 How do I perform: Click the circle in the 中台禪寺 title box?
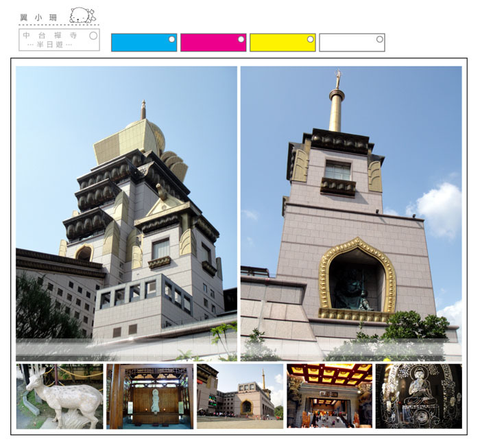tap(93, 34)
